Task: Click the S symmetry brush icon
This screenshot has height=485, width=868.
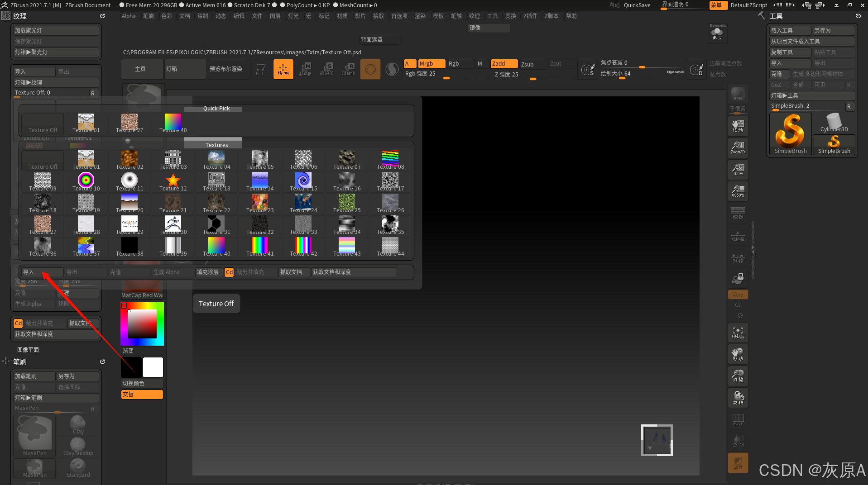Action: point(588,70)
